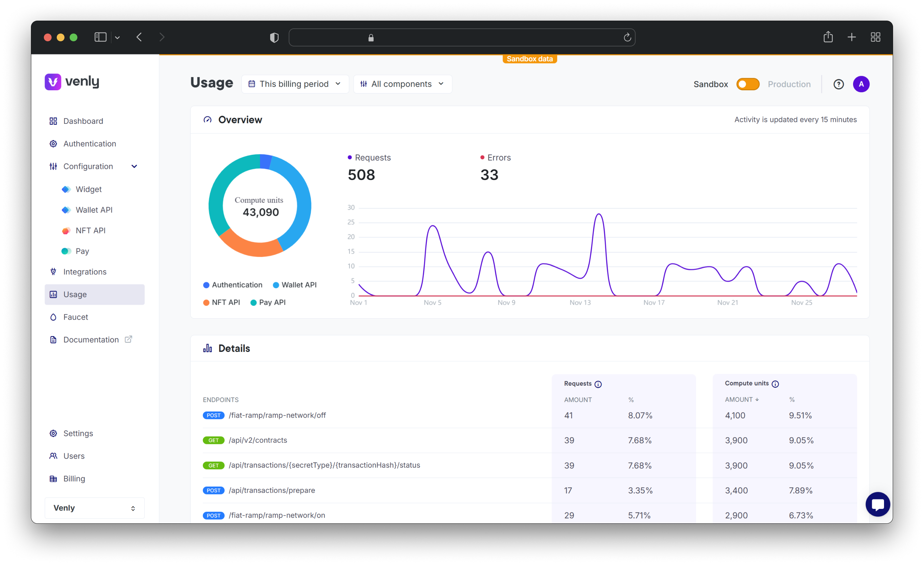
Task: Toggle Sandbox to Production mode
Action: coord(746,84)
